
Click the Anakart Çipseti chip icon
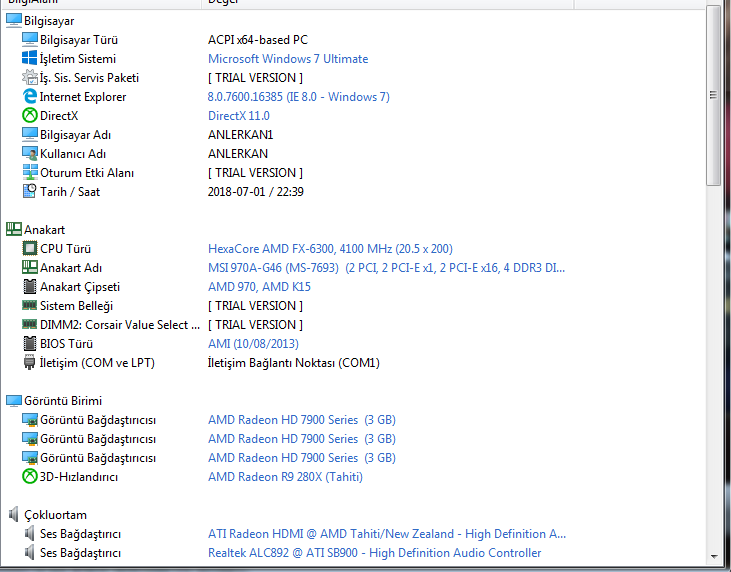point(30,287)
